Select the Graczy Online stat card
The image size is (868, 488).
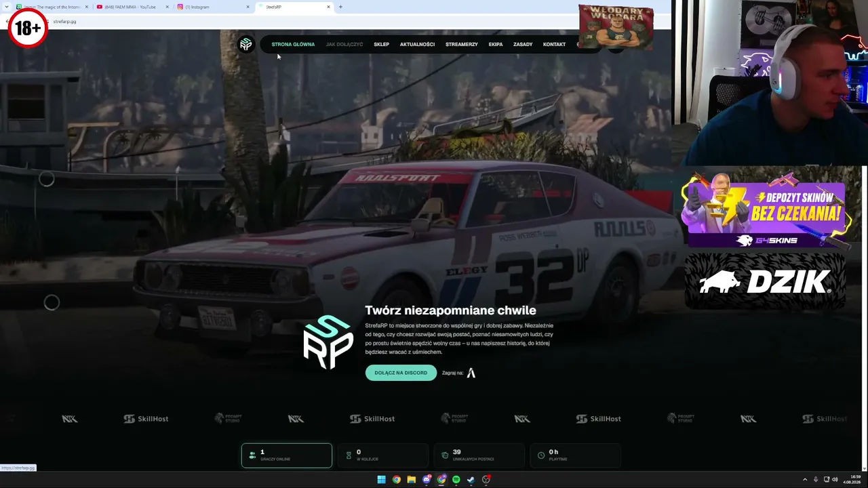pos(287,455)
